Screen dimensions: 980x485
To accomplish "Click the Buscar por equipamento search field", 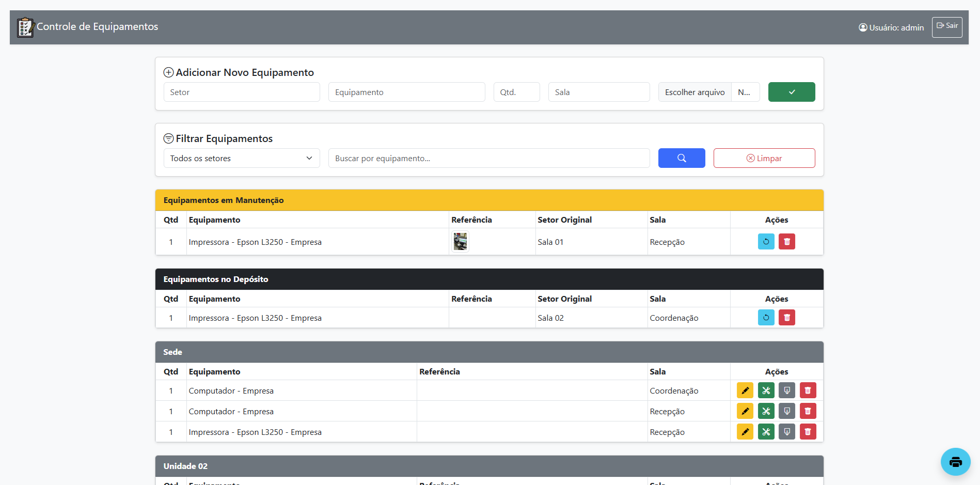I will 488,158.
